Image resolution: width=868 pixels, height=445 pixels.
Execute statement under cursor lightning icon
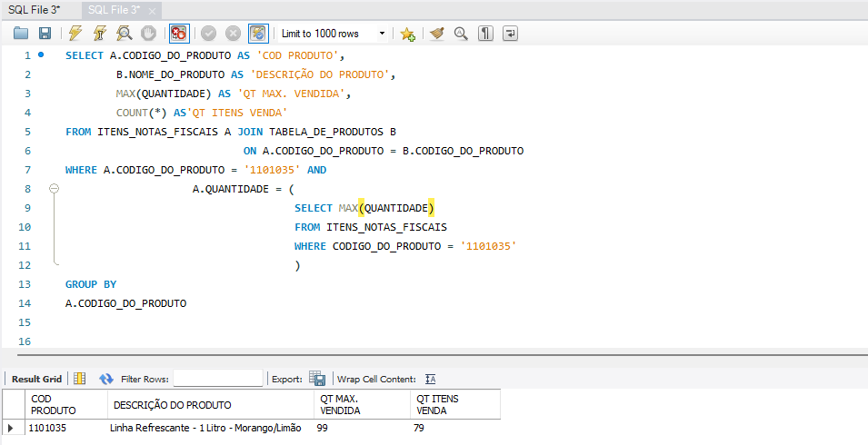click(x=100, y=34)
